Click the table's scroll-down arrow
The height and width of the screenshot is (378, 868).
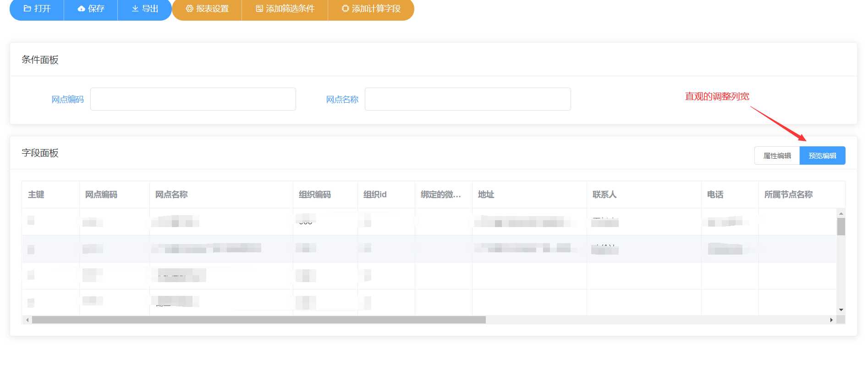tap(841, 310)
